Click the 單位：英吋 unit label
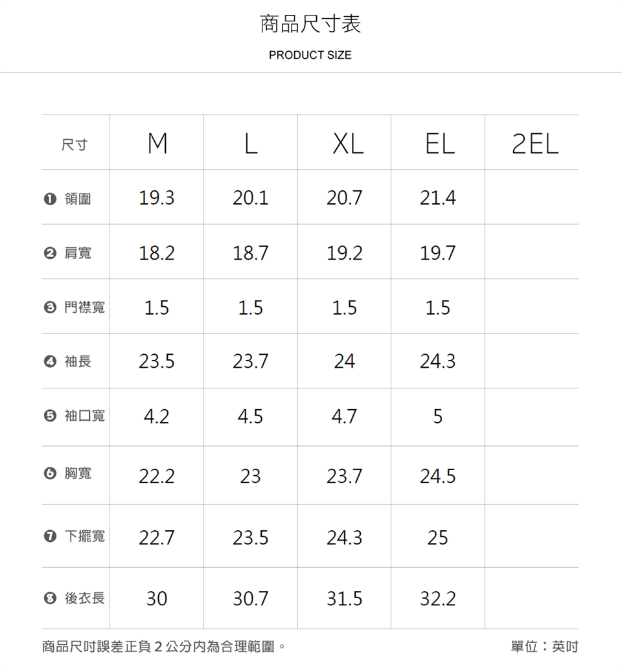 544,647
